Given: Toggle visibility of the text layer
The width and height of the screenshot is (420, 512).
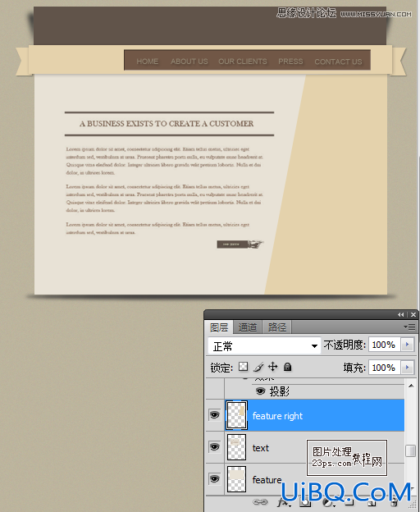Looking at the screenshot, I should coord(214,447).
